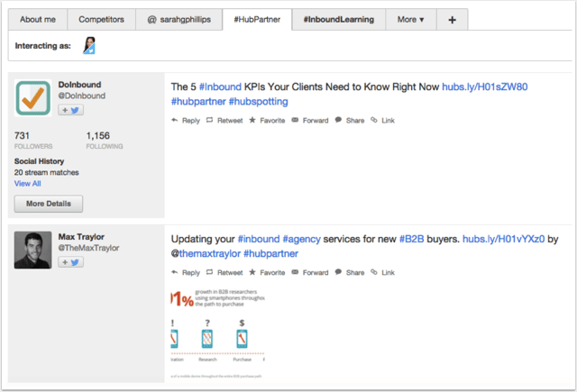Image resolution: width=577 pixels, height=392 pixels.
Task: View All social history for DoInbound
Action: pyautogui.click(x=27, y=183)
